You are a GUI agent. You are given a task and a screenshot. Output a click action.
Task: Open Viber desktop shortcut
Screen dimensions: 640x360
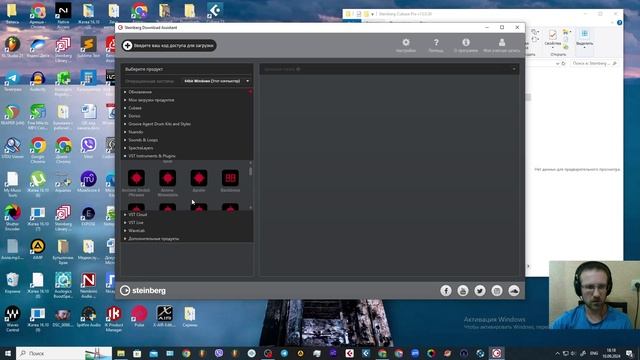tap(88, 148)
